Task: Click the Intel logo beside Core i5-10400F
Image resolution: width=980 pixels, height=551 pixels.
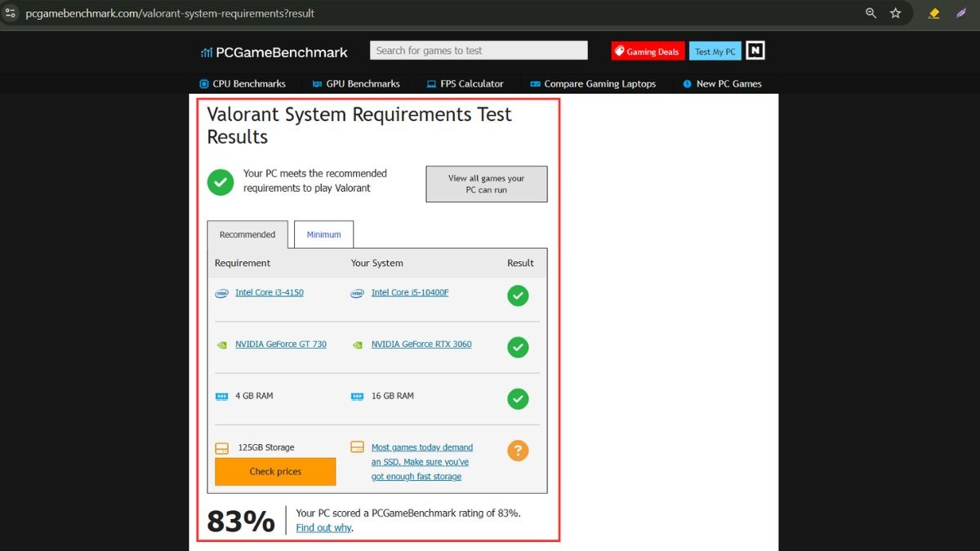Action: click(x=357, y=293)
